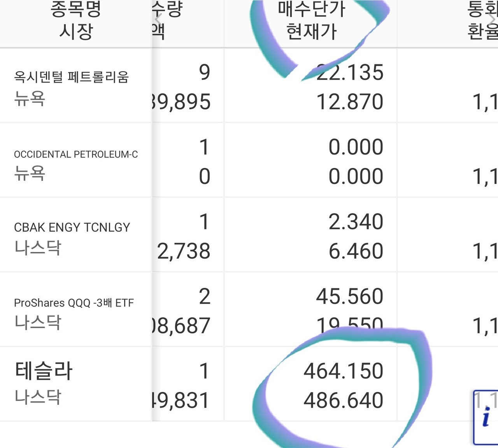Click the 나스닥 label under 테슬라

pyautogui.click(x=39, y=397)
